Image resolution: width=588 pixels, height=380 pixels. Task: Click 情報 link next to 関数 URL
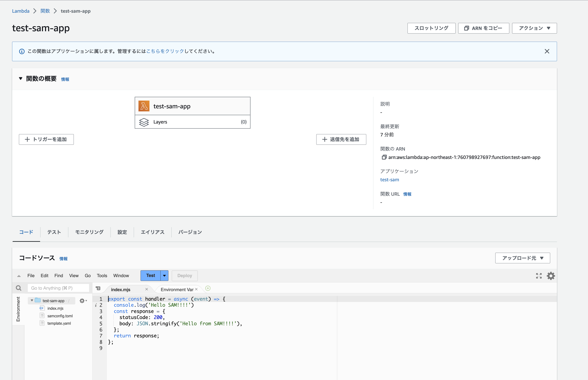(x=407, y=194)
